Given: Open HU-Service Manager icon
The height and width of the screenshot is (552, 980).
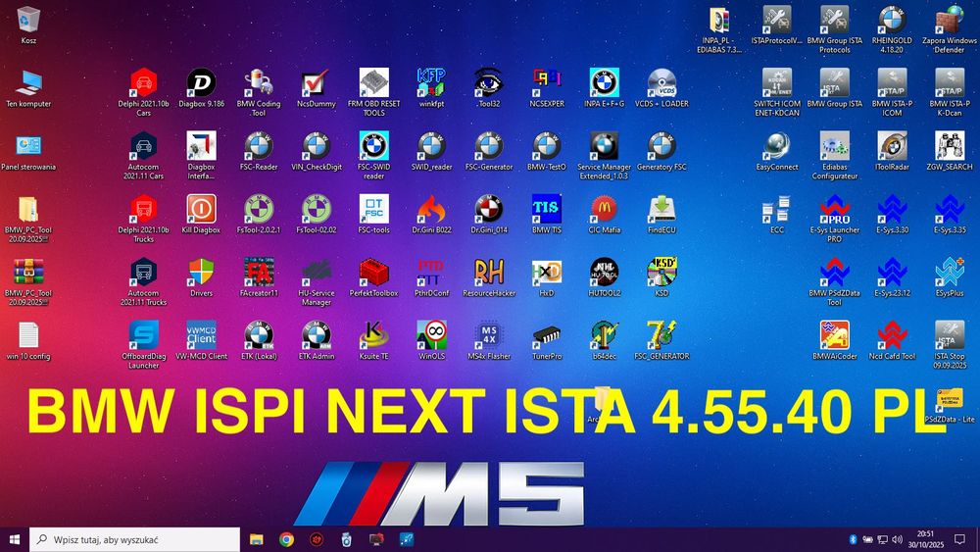Looking at the screenshot, I should pyautogui.click(x=317, y=272).
